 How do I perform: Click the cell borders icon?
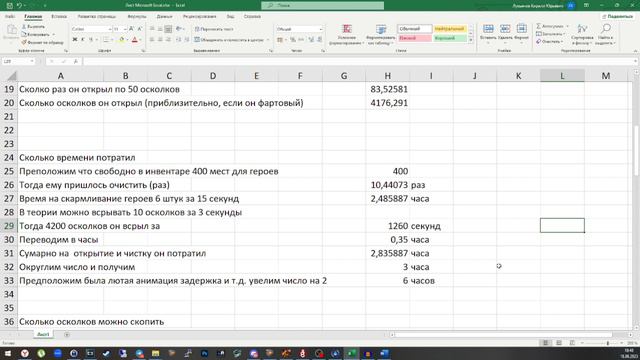click(x=106, y=40)
